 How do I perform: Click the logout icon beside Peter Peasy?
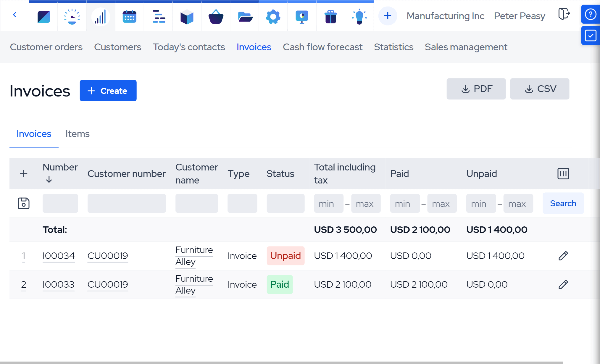click(564, 14)
